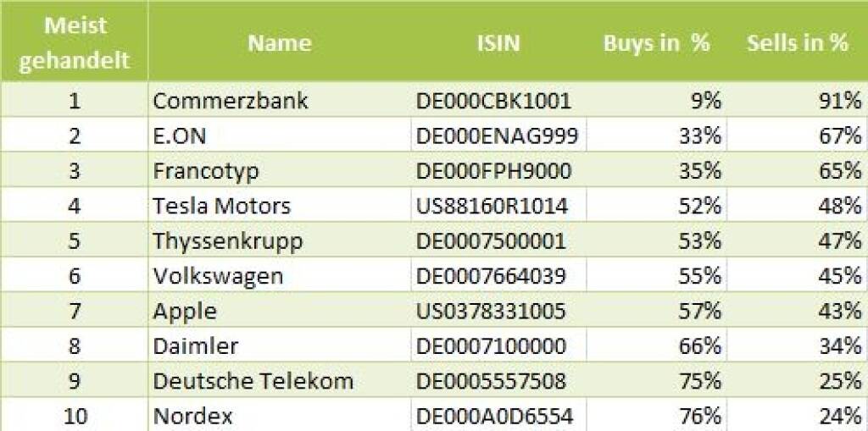Click the ISIN column header

click(x=498, y=42)
